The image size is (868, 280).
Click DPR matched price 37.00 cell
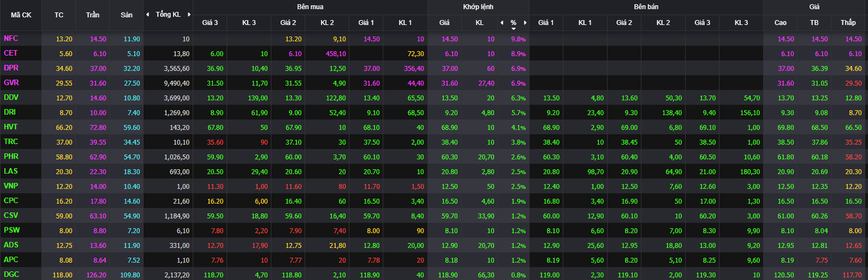coord(450,67)
